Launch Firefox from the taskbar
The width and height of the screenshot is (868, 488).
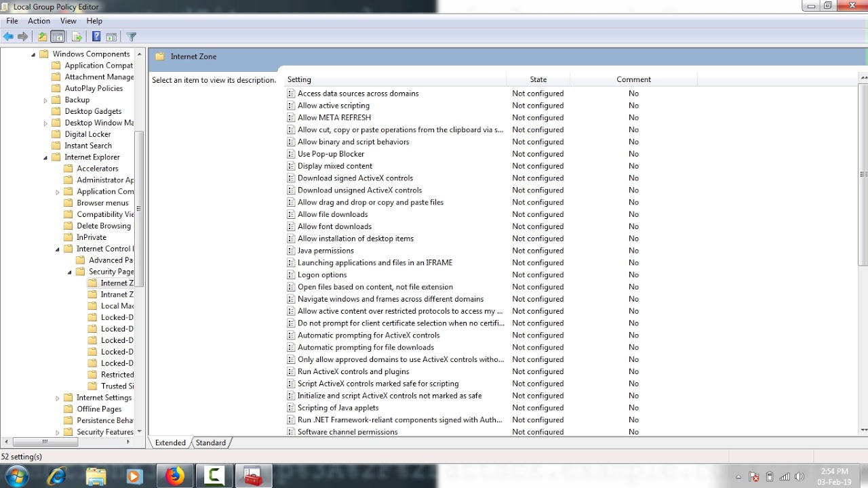175,476
